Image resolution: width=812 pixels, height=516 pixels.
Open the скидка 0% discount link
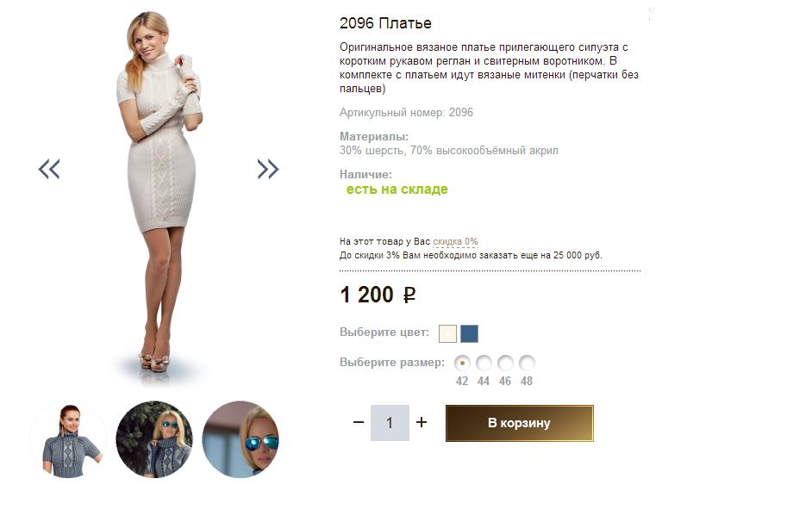455,242
